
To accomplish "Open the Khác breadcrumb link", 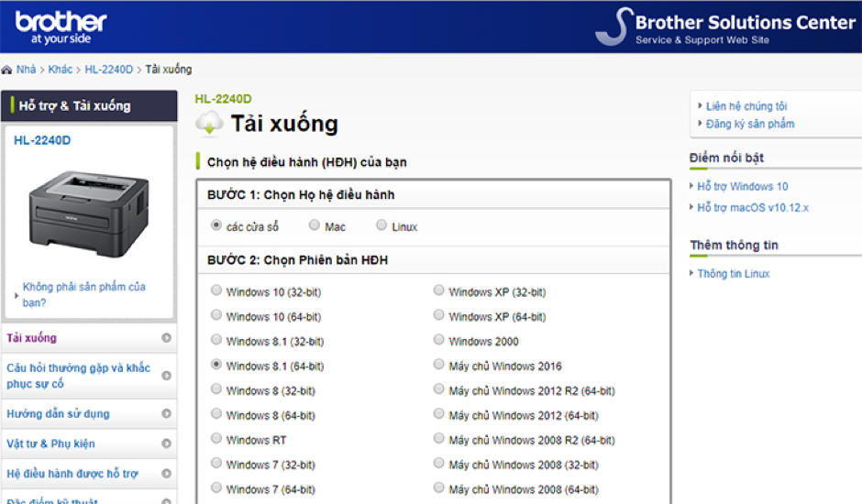I will pyautogui.click(x=61, y=70).
